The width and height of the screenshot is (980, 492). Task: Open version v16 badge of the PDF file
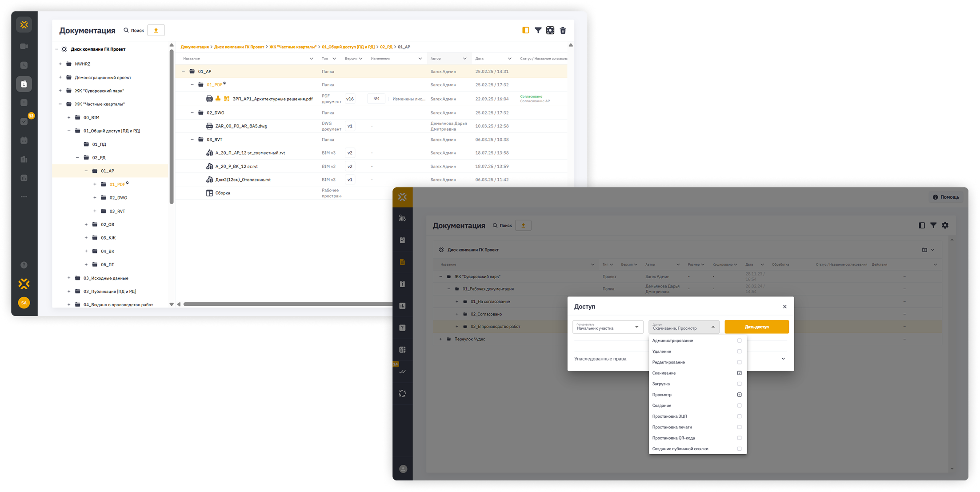350,99
